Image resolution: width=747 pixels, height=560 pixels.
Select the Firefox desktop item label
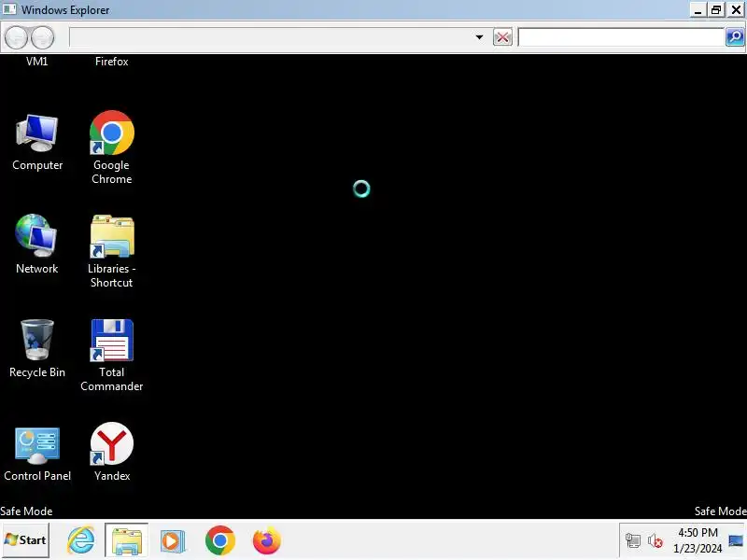(x=111, y=62)
